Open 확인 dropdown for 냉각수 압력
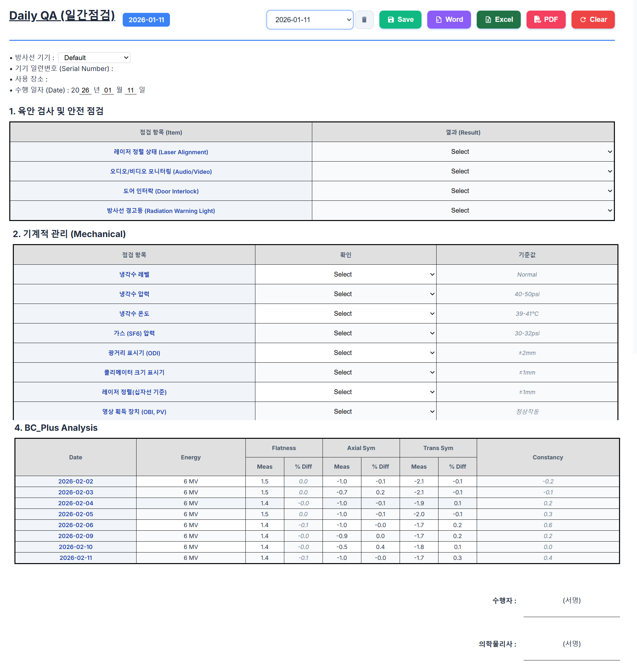637x672 pixels. 346,294
